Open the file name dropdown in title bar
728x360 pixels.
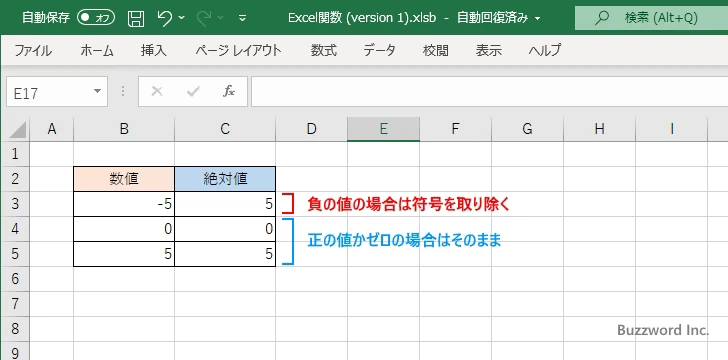538,19
